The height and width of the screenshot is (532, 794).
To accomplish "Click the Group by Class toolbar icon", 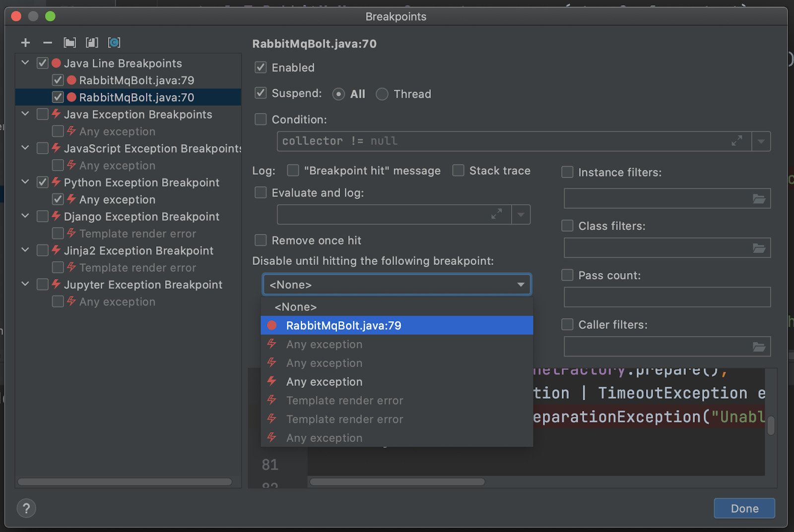I will click(x=114, y=43).
